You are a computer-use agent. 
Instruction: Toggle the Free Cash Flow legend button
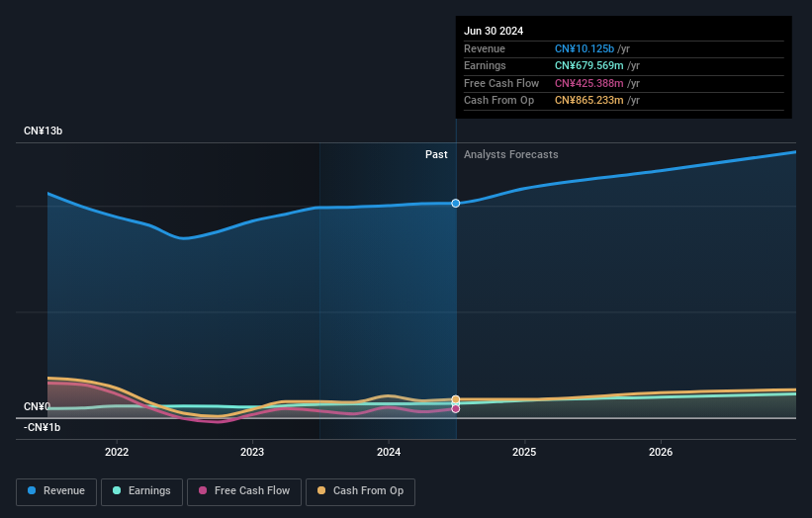tap(244, 491)
